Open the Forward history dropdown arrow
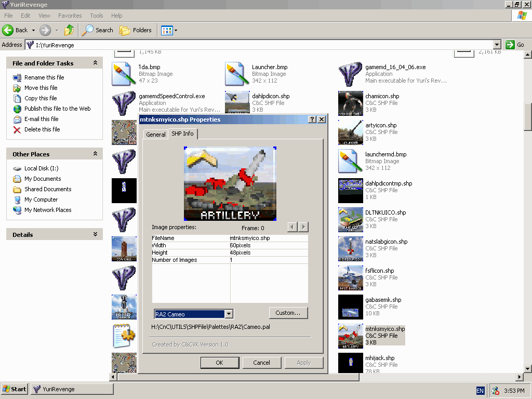The height and width of the screenshot is (399, 532). point(57,31)
